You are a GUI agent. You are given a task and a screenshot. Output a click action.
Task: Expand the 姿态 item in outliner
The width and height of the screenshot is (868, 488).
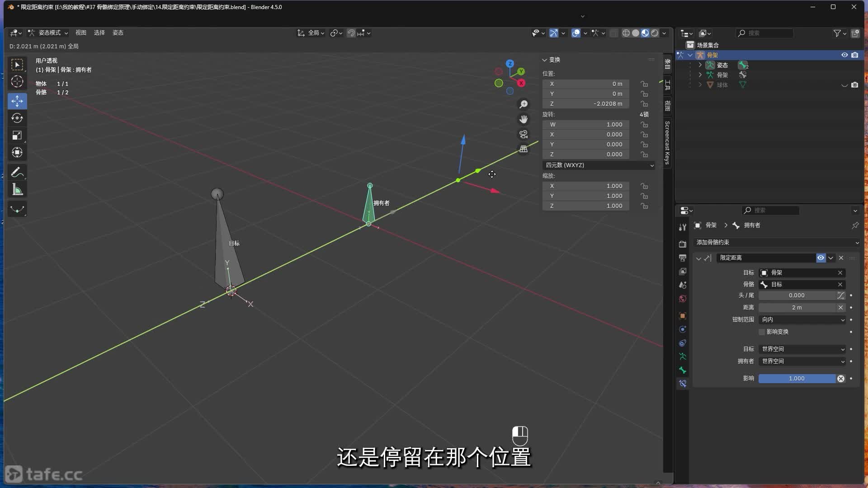(x=700, y=65)
